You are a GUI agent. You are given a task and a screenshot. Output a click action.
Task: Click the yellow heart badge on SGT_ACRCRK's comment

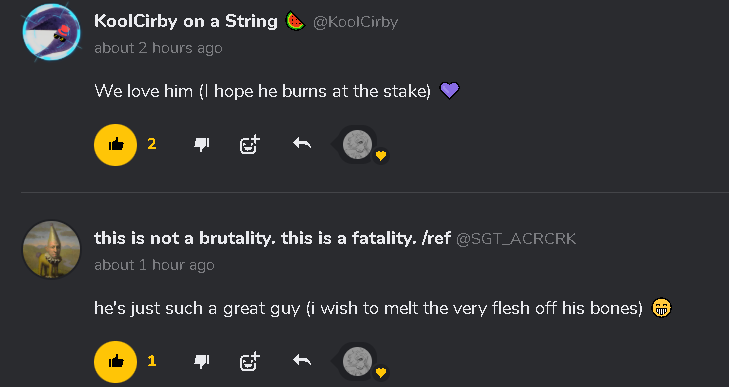381,373
